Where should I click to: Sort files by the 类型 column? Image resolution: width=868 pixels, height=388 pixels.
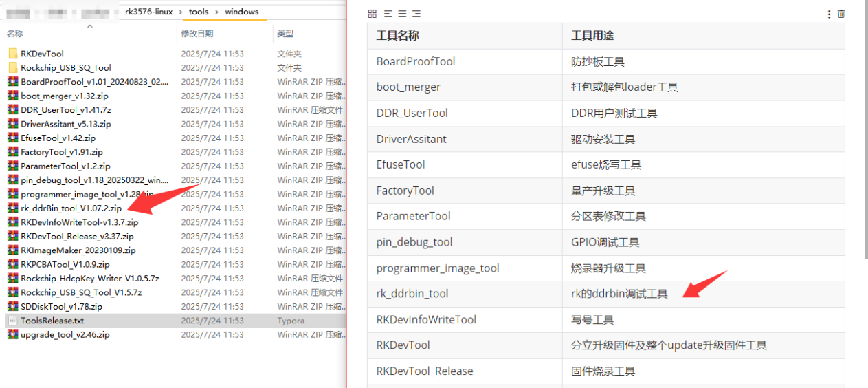click(285, 34)
